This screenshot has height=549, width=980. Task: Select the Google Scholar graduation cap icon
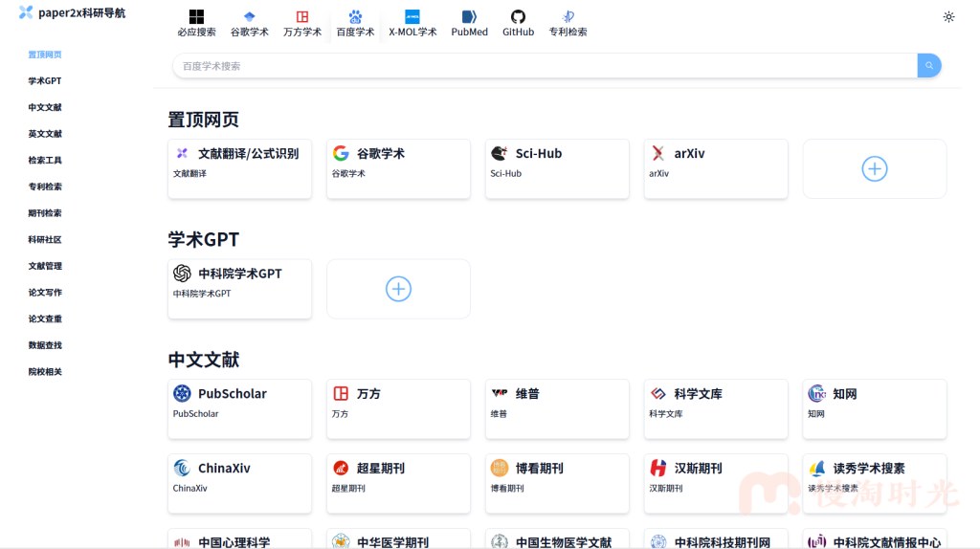[250, 17]
